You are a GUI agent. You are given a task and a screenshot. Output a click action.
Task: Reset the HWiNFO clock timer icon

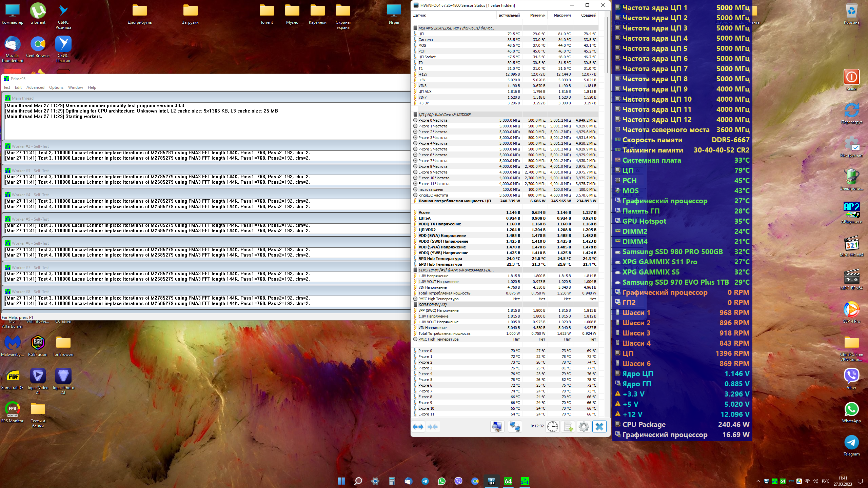552,427
